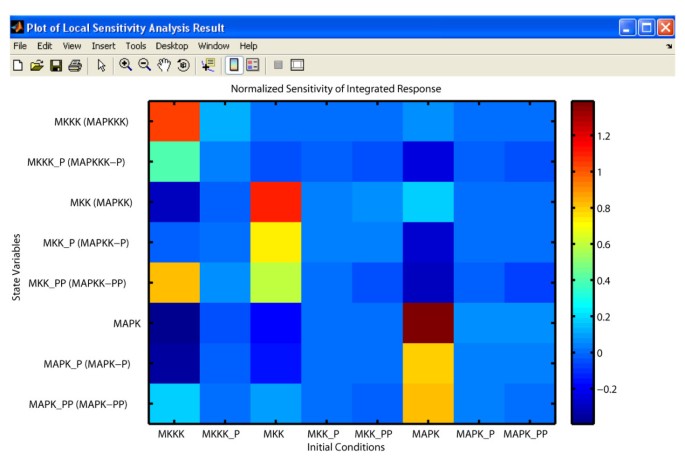Click the 'MAPK_PP (MAPK–PP)' row label

(x=78, y=404)
